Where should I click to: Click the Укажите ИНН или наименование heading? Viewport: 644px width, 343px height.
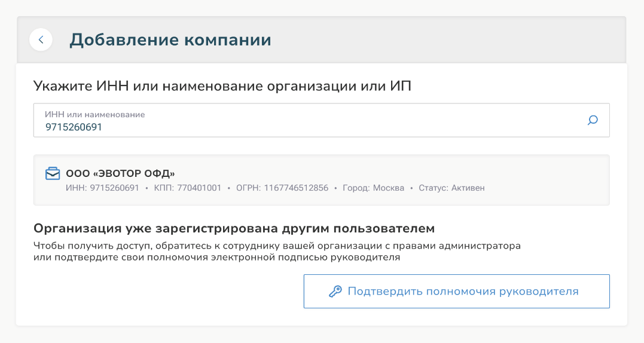[222, 86]
